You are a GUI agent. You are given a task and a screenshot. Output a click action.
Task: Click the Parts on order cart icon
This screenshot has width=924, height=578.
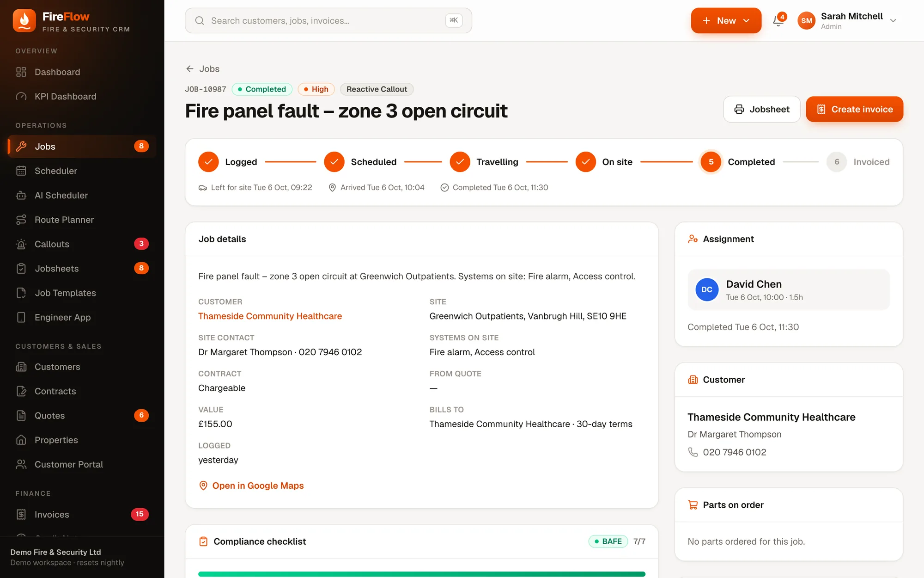[693, 505]
